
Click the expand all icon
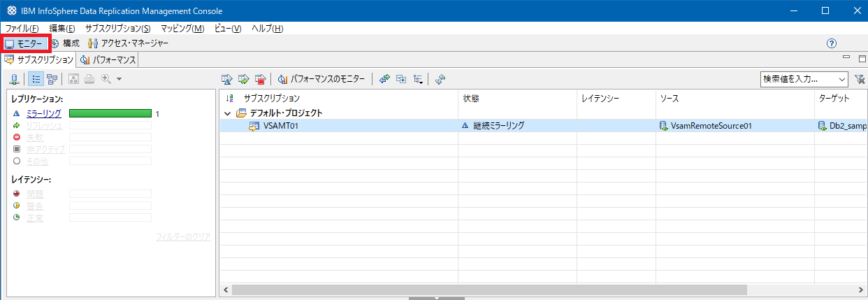click(401, 80)
